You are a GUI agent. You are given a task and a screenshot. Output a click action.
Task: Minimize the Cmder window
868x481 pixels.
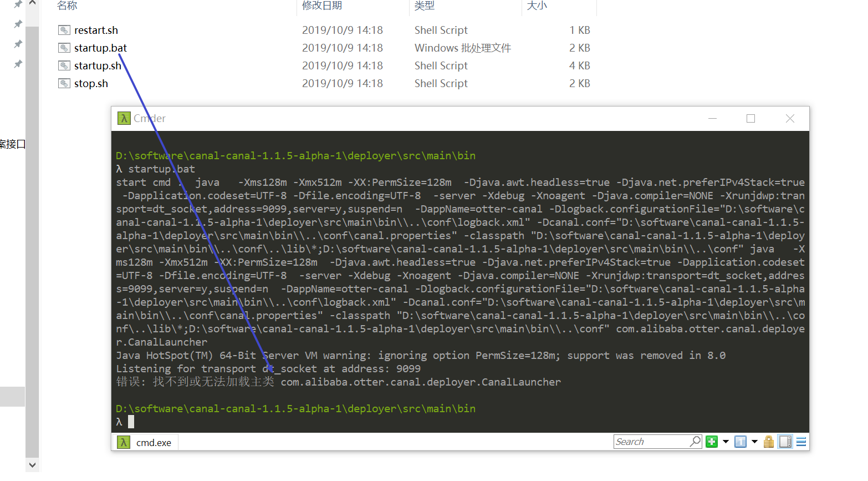pos(713,118)
